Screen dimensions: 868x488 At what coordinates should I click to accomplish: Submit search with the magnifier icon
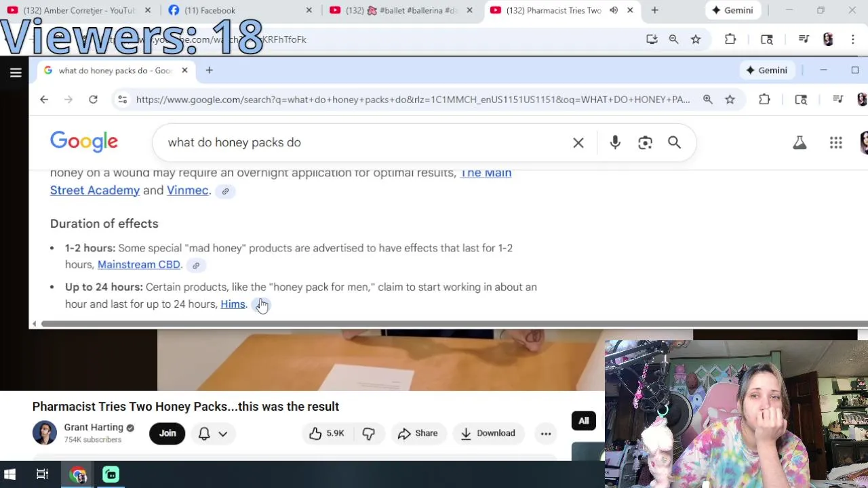[x=674, y=142]
